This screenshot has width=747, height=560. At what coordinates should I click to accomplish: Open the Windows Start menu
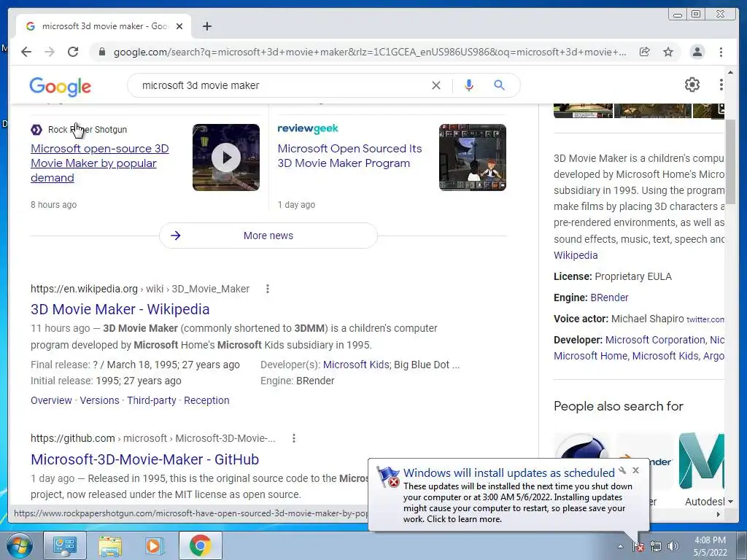click(19, 545)
